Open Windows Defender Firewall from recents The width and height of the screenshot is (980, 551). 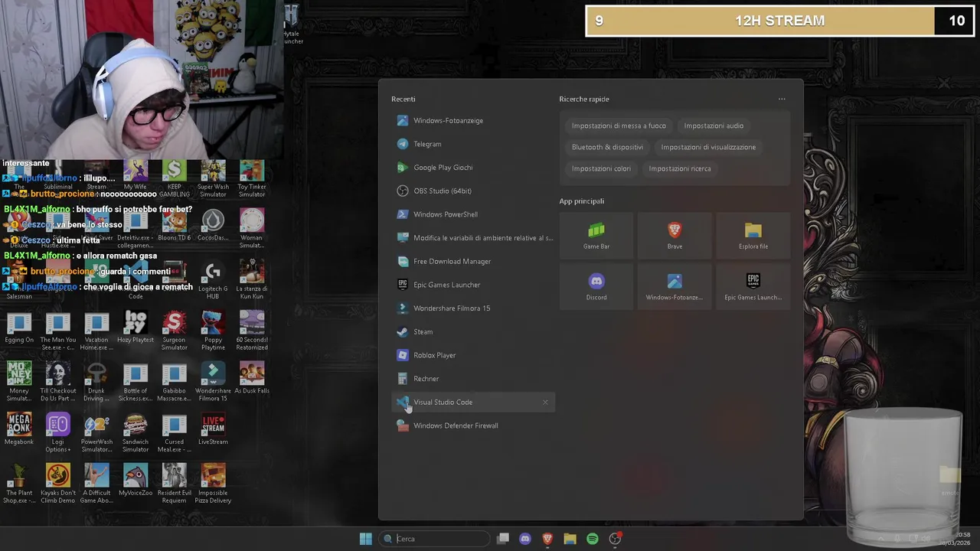point(472,425)
